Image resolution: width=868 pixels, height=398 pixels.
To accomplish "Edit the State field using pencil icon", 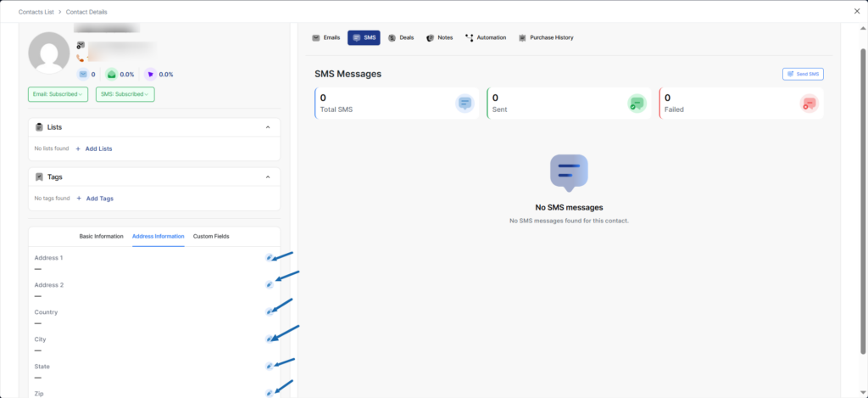I will pos(269,366).
